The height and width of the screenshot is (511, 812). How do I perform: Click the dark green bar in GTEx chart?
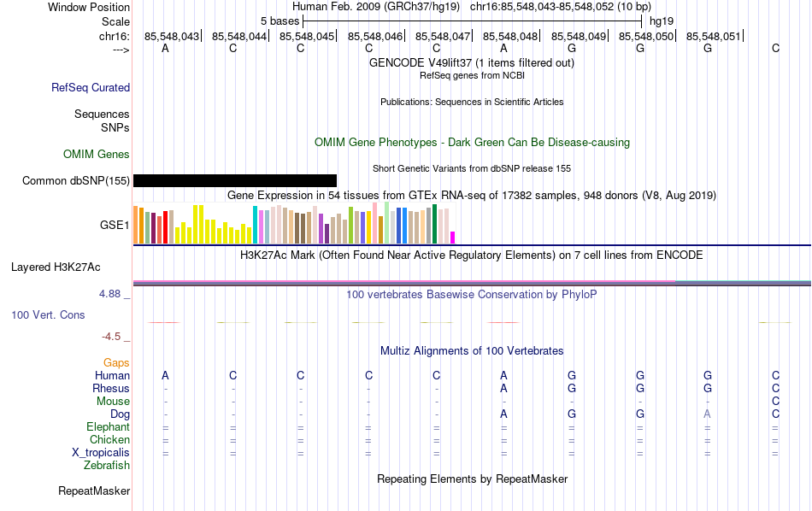coord(434,224)
